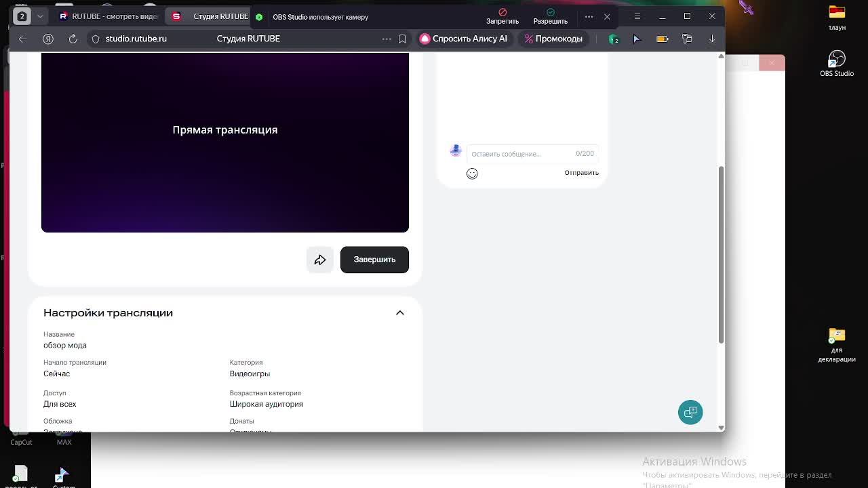Click the Прямая трансляция video preview

coord(225,142)
